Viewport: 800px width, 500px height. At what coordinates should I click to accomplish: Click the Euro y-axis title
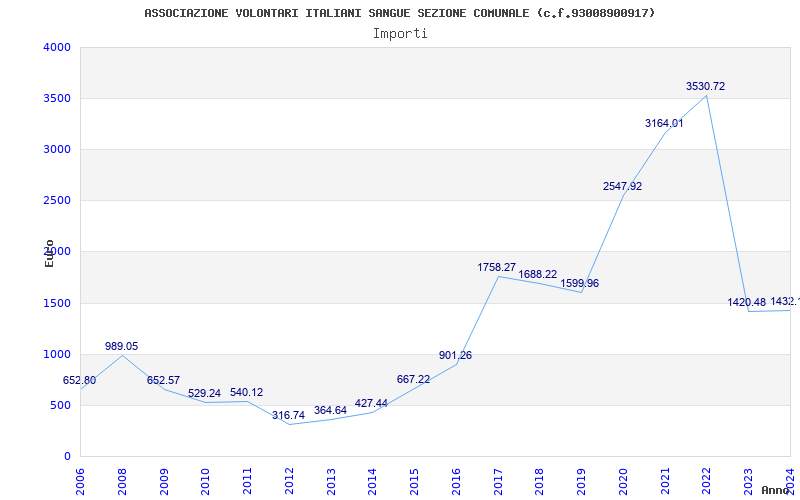click(x=49, y=253)
